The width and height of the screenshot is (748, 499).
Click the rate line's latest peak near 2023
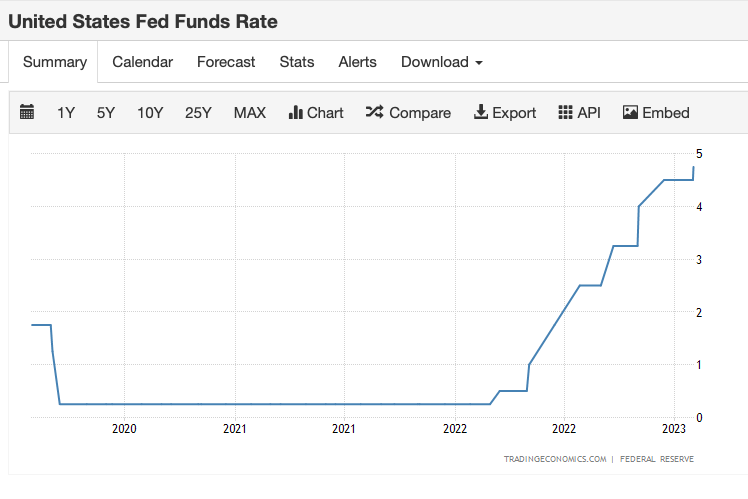(693, 168)
